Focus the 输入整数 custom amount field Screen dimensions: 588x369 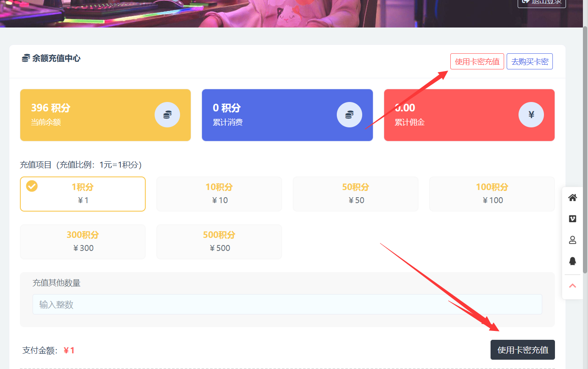click(x=287, y=304)
